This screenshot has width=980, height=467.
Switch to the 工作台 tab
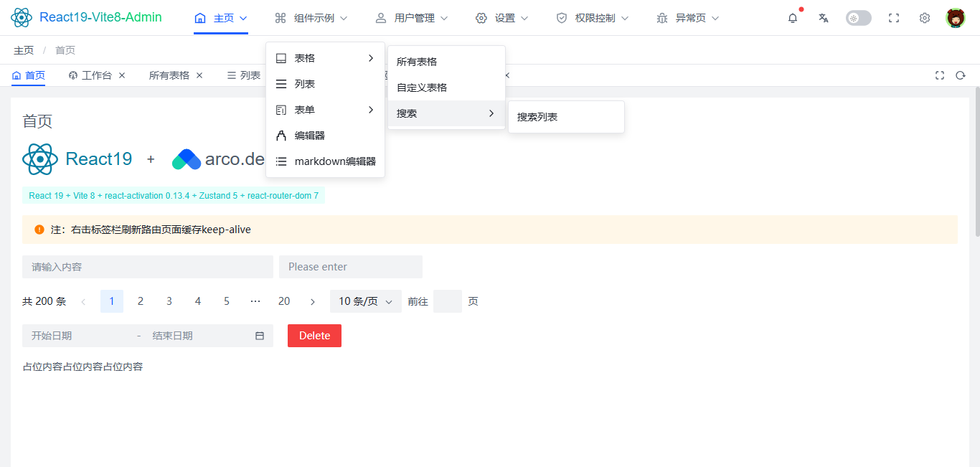(91, 75)
